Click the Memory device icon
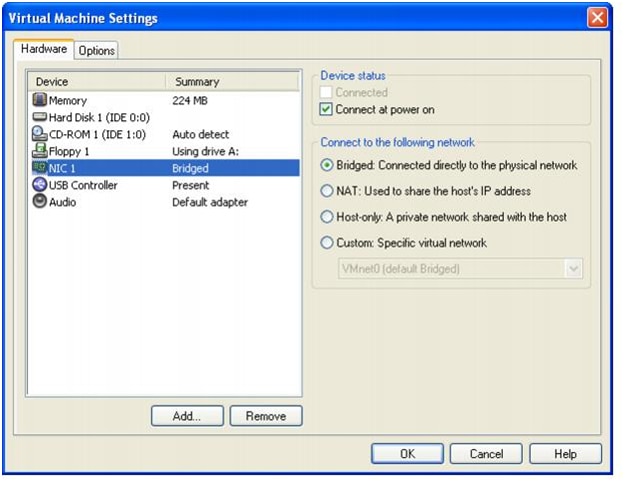The width and height of the screenshot is (628, 482). pyautogui.click(x=40, y=100)
